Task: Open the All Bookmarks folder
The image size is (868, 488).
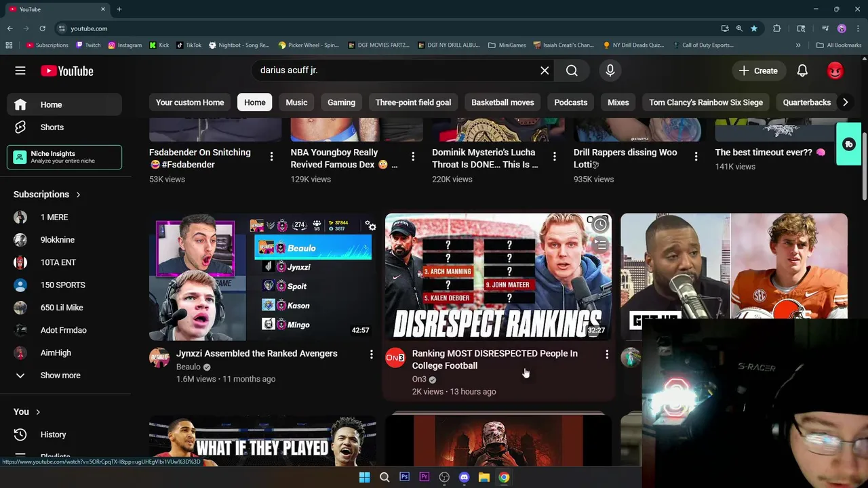Action: tap(839, 45)
